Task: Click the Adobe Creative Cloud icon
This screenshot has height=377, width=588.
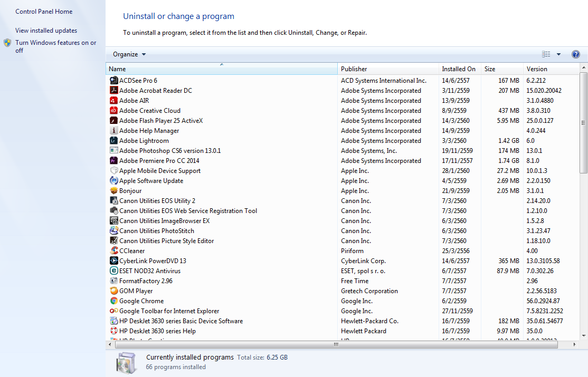Action: (x=113, y=111)
